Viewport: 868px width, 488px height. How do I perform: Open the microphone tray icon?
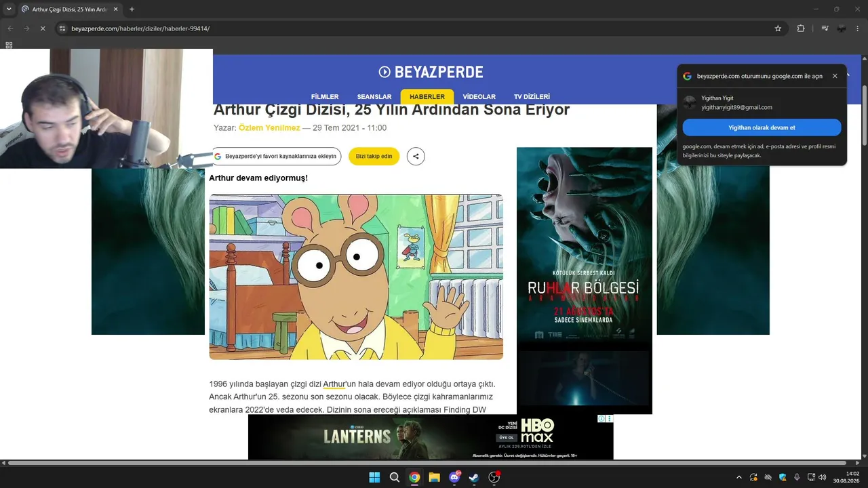(797, 477)
